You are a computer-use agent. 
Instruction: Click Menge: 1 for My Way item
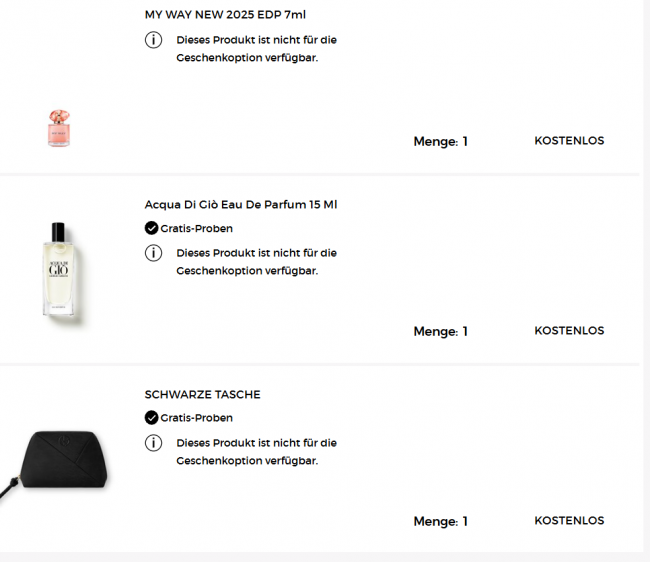click(x=440, y=142)
